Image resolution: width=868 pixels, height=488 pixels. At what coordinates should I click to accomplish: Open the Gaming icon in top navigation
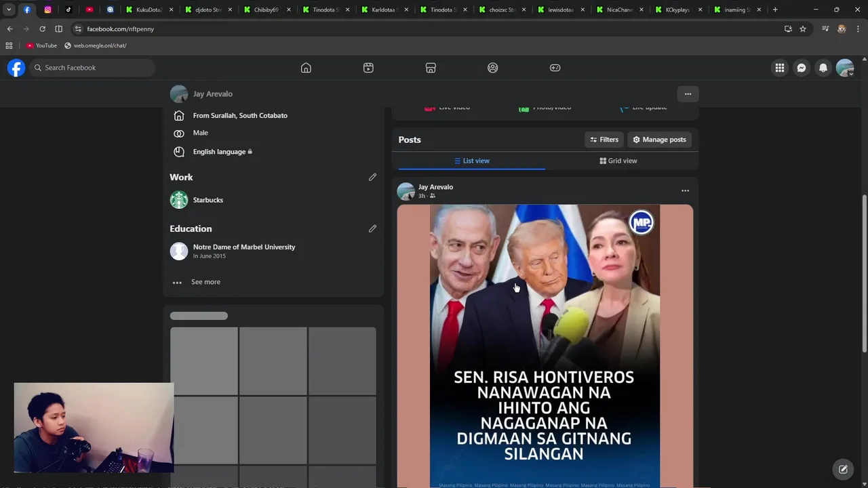click(x=555, y=68)
